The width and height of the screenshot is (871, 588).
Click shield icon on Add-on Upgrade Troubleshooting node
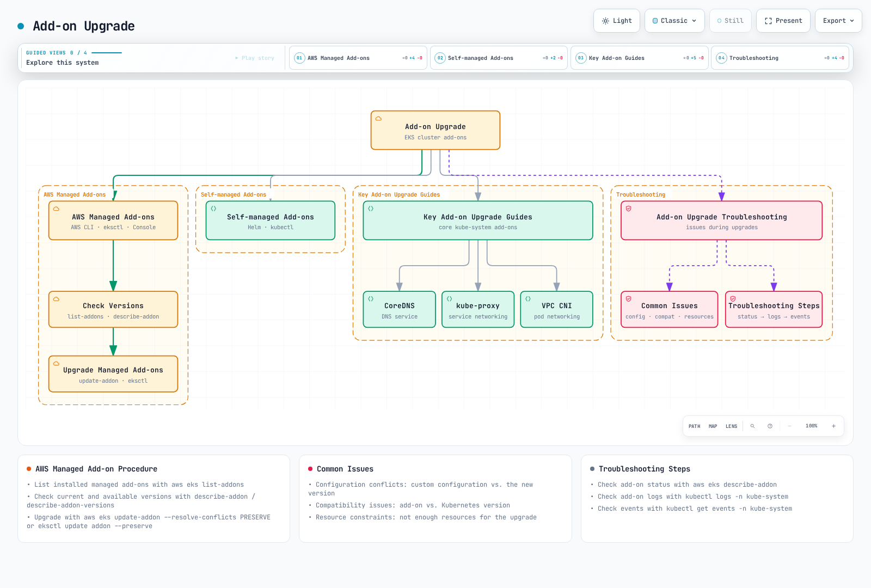(x=628, y=209)
